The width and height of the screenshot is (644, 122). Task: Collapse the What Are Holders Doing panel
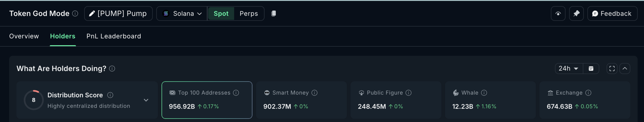[625, 69]
